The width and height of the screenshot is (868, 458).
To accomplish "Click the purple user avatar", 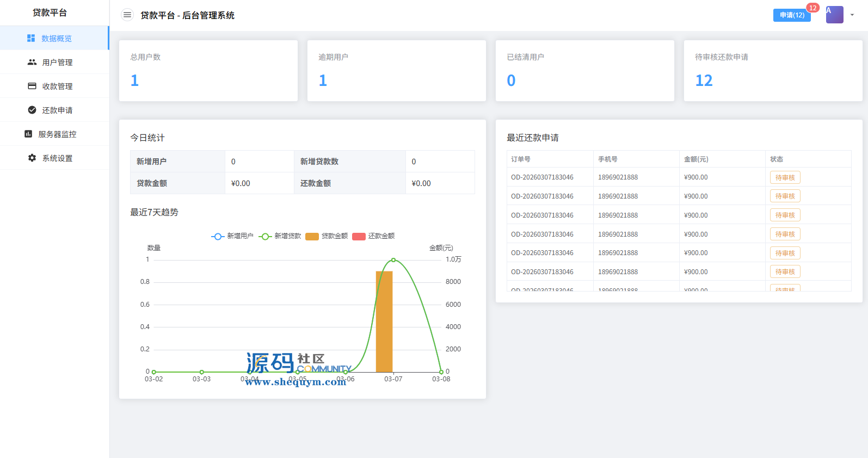I will 834,15.
